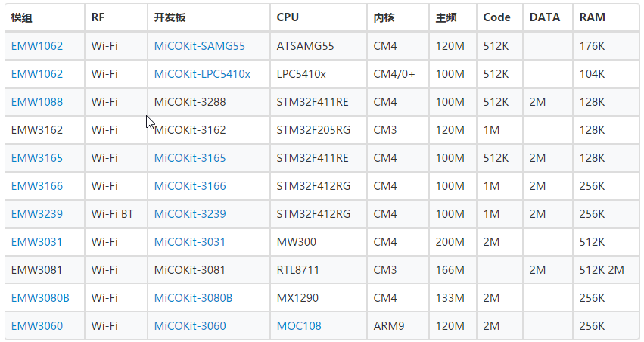Viewport: 644px width, 342px height.
Task: Open the EMW3060 module link
Action: coord(37,326)
